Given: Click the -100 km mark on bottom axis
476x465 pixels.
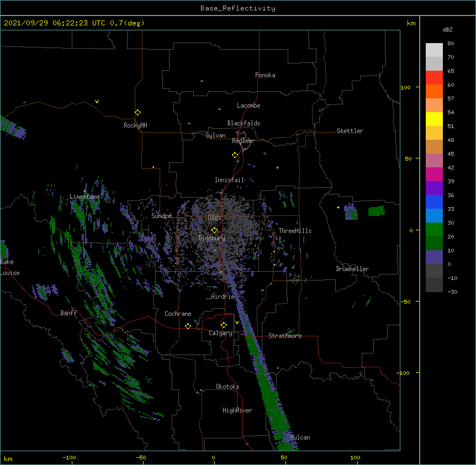Looking at the screenshot, I should (70, 457).
